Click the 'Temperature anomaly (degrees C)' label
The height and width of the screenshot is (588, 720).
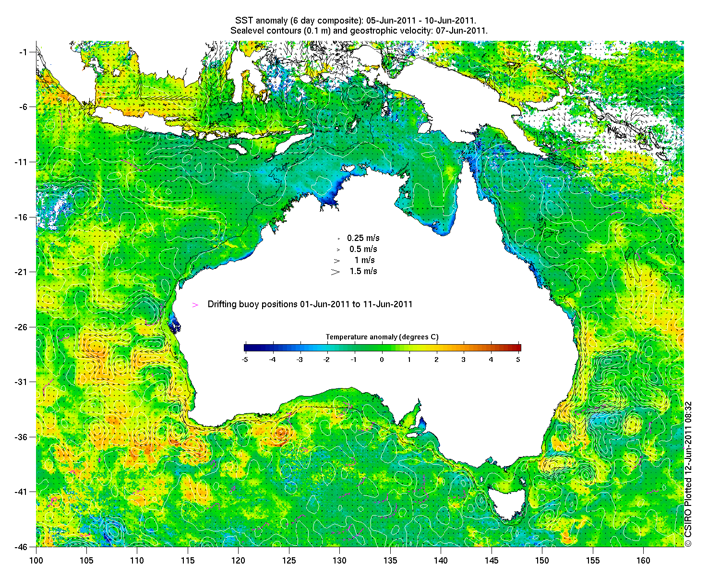(x=382, y=337)
